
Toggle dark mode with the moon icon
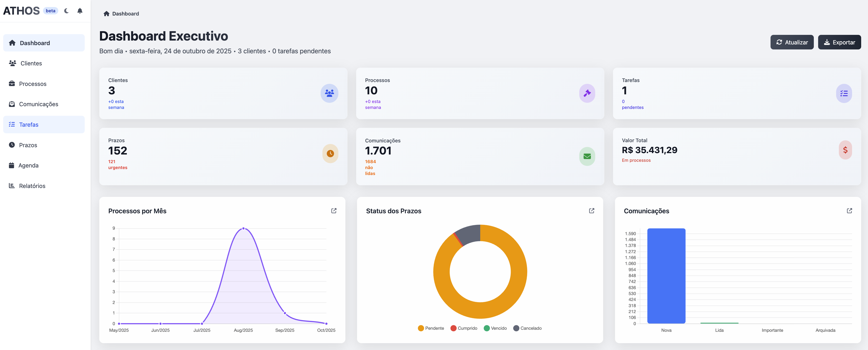pyautogui.click(x=66, y=10)
